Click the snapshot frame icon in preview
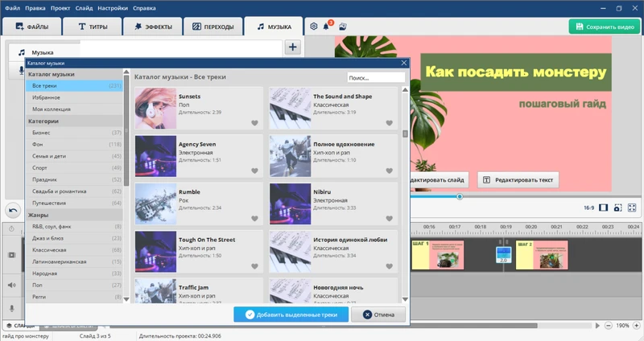 pos(617,207)
